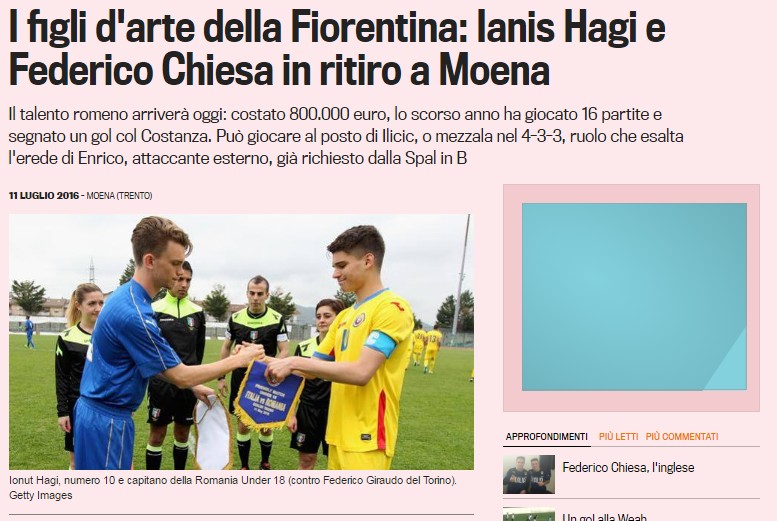The image size is (777, 521).
Task: Click the '11 LUGLIO 2016' date
Action: 44,196
